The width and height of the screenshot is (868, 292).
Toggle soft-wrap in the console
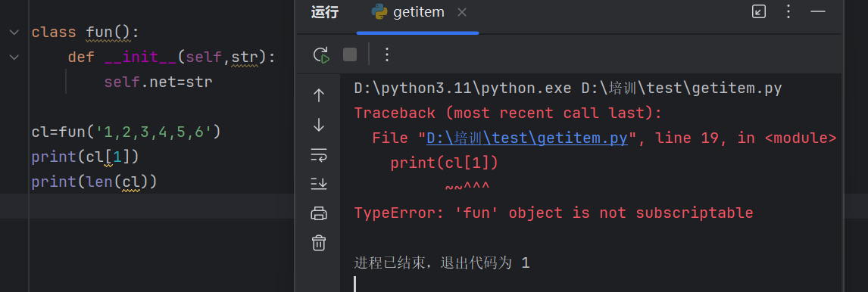[x=319, y=155]
